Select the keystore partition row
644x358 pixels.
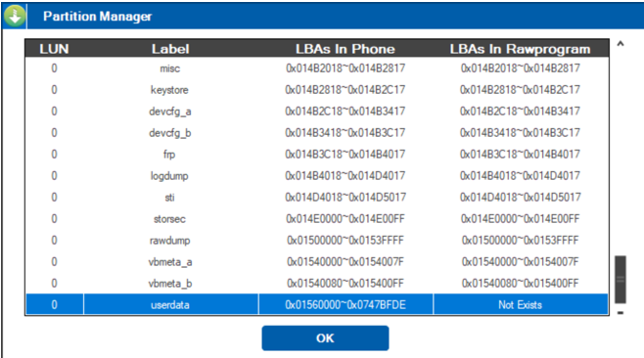pyautogui.click(x=317, y=90)
